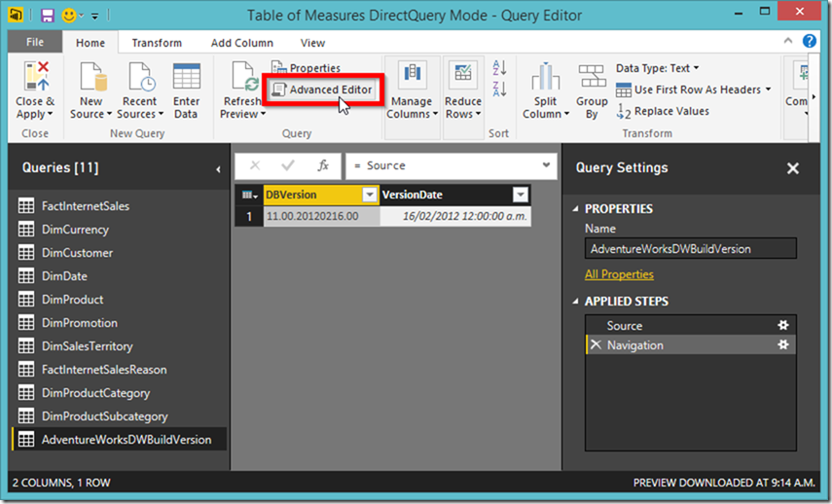Open the Data Type: Text dropdown

(658, 68)
